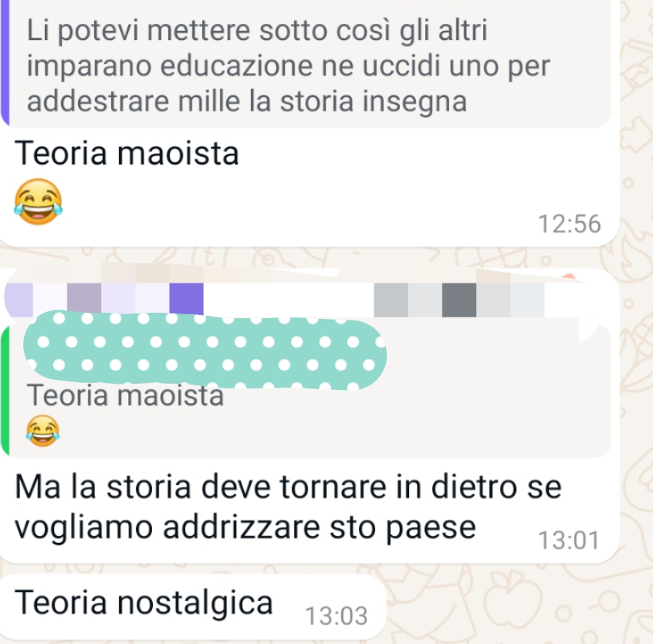The width and height of the screenshot is (653, 644).
Task: Tap the laughing emoji under Teoria maoista message
Action: coord(38,202)
